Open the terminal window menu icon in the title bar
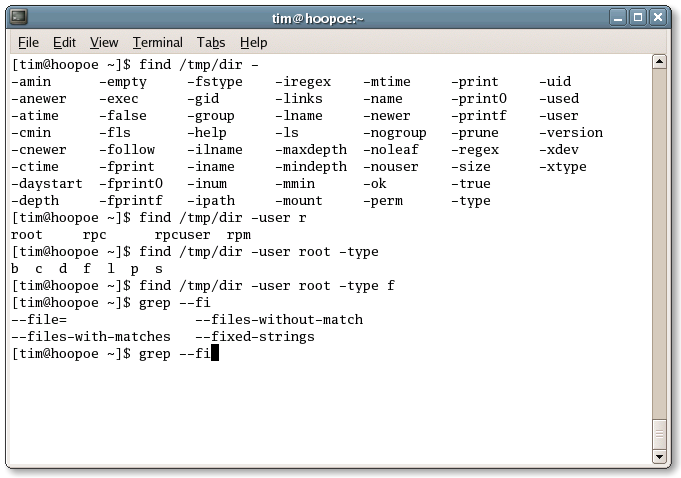Image resolution: width=681 pixels, height=478 pixels. [19, 17]
